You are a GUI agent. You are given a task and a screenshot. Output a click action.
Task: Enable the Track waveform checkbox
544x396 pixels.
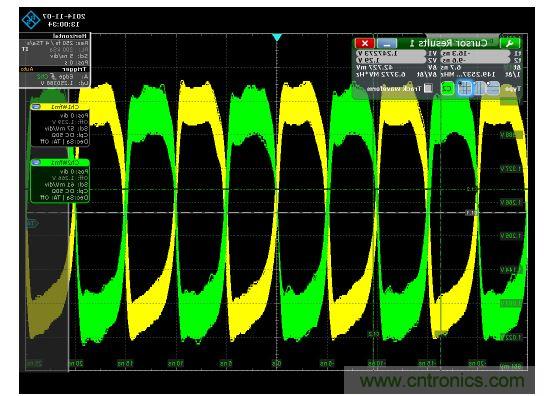[x=428, y=89]
